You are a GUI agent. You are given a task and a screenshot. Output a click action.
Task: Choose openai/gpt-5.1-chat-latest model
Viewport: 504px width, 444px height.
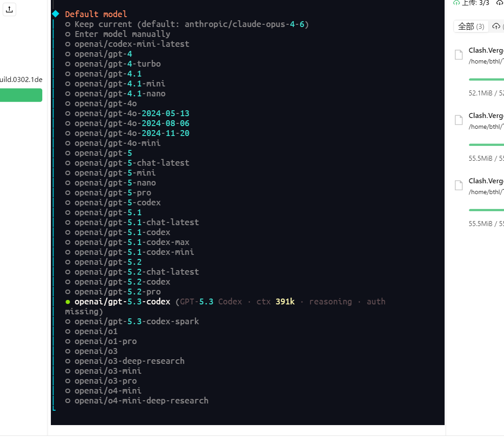pos(132,222)
